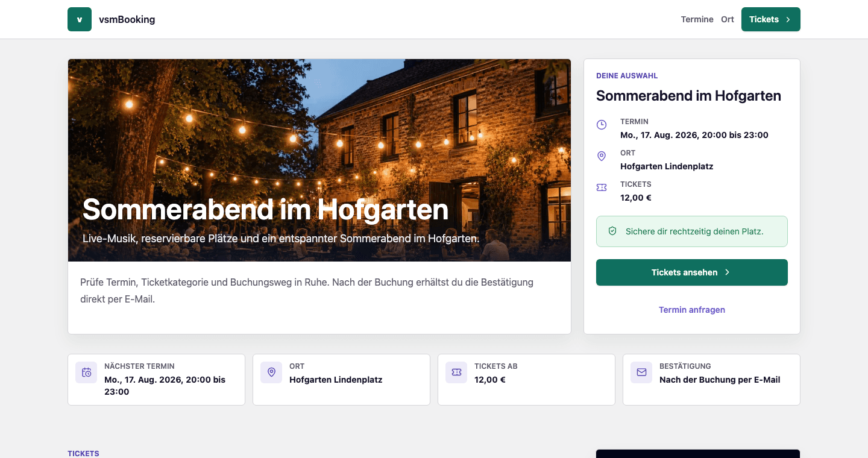Screen dimensions: 868x458
Task: Click the vsmBooking brand name
Action: pos(127,19)
